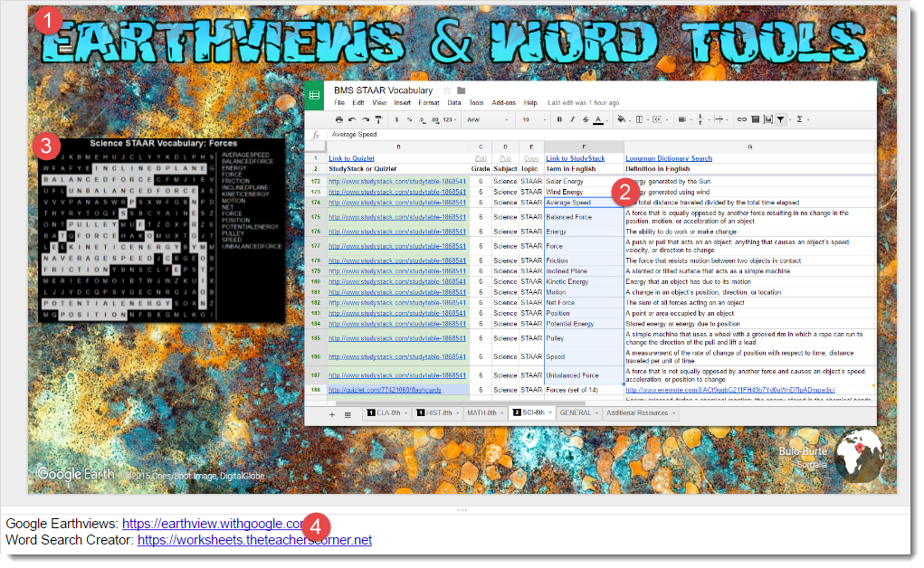Open the Format menu
Screen dimensions: 924x568
click(429, 102)
